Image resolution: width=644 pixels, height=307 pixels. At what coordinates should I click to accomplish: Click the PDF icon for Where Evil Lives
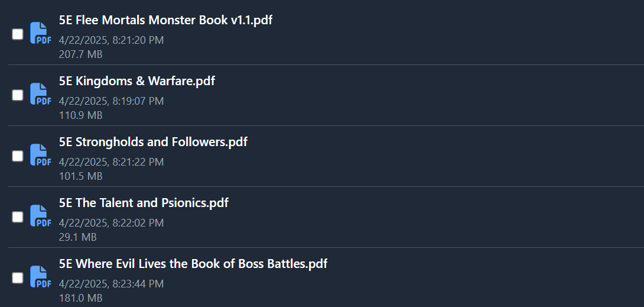[x=41, y=277]
